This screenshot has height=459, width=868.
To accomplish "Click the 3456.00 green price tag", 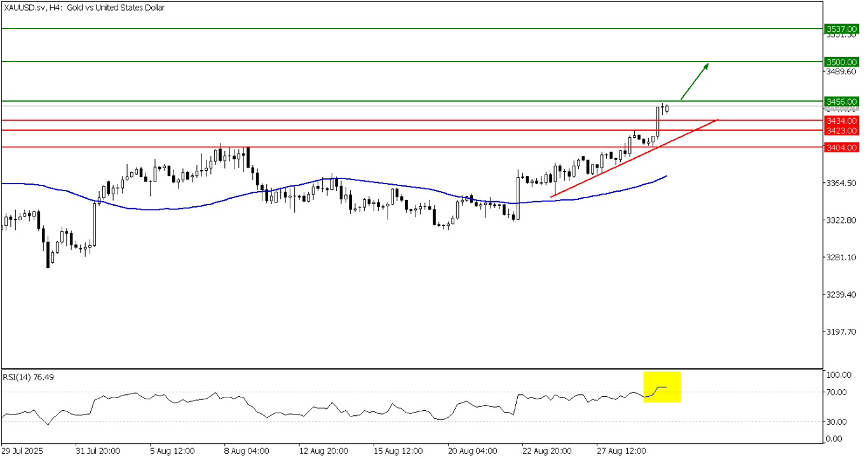I will [841, 101].
